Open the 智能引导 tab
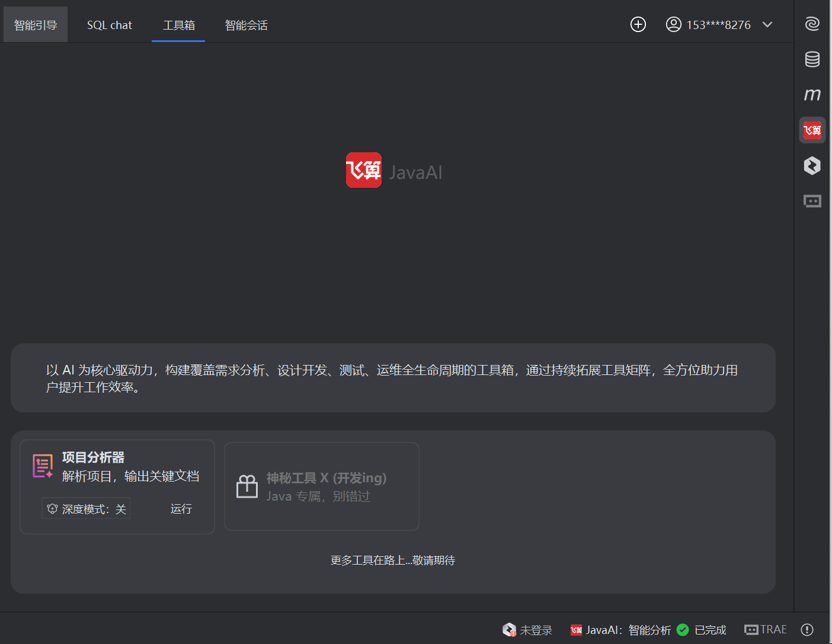832x644 pixels. 36,25
